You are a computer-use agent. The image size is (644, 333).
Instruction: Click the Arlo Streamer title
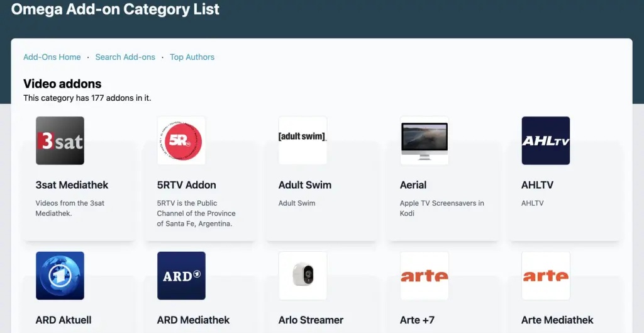point(311,320)
